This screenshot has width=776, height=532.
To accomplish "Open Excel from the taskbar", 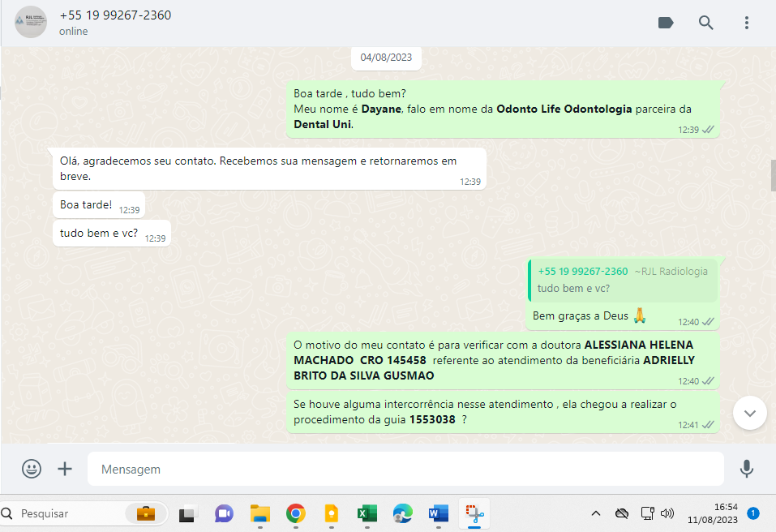I will tap(367, 513).
